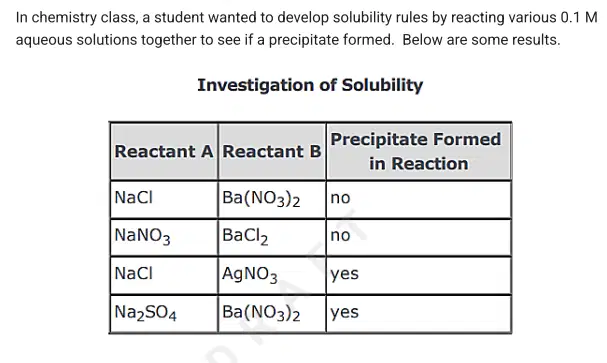
Task: Click the NaCl cell beside AgNO3
Action: point(164,275)
